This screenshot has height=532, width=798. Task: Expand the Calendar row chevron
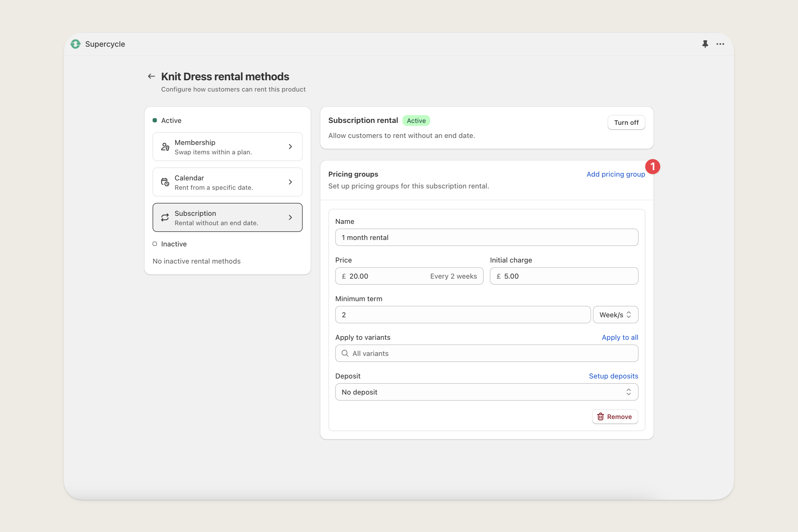click(x=290, y=182)
